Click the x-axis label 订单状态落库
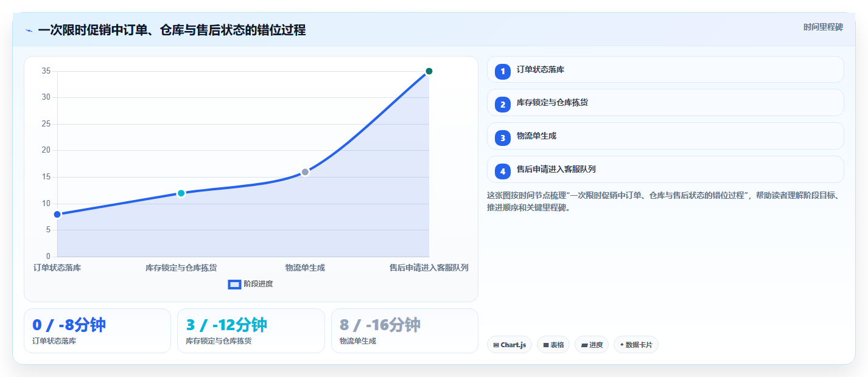Screen dimensions: 868x377 [57, 268]
